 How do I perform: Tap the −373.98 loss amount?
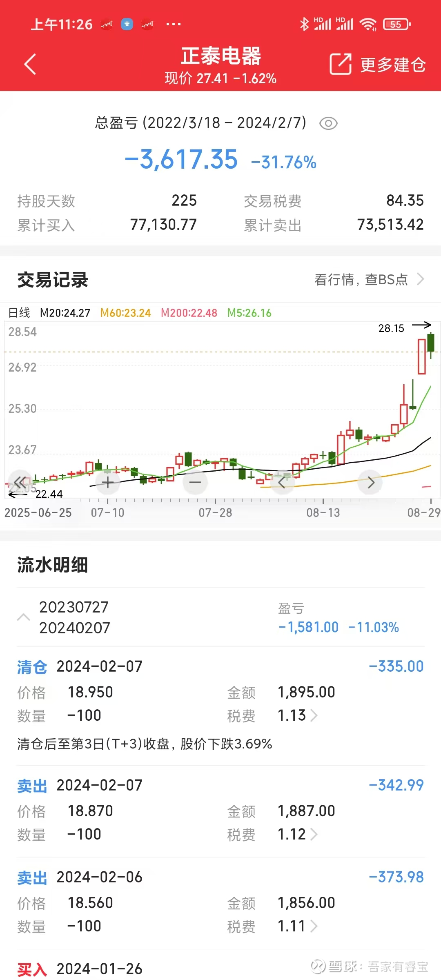pos(396,877)
